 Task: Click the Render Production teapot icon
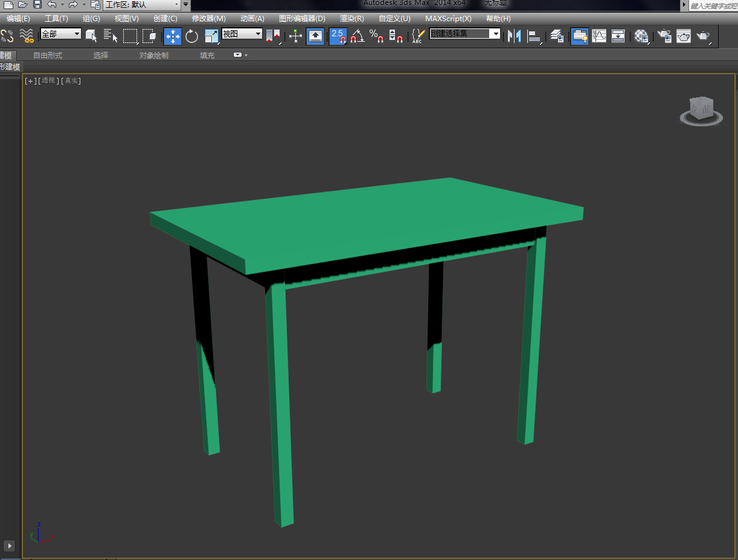(x=703, y=36)
